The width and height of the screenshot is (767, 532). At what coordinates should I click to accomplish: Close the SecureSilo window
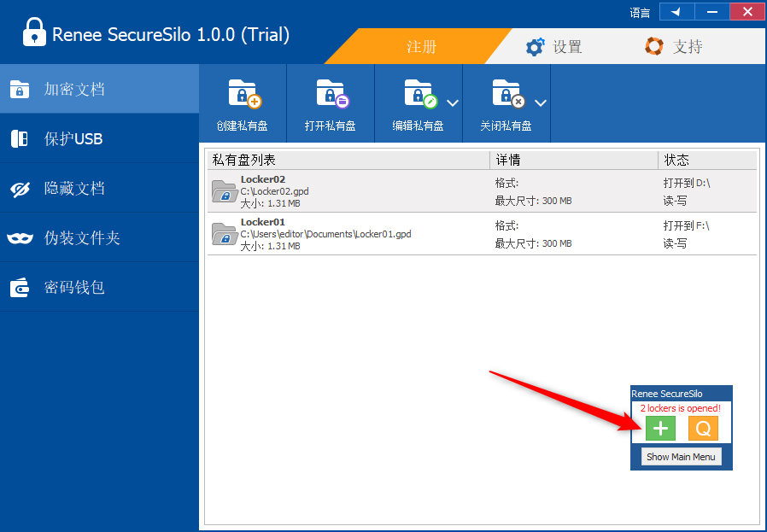[747, 12]
